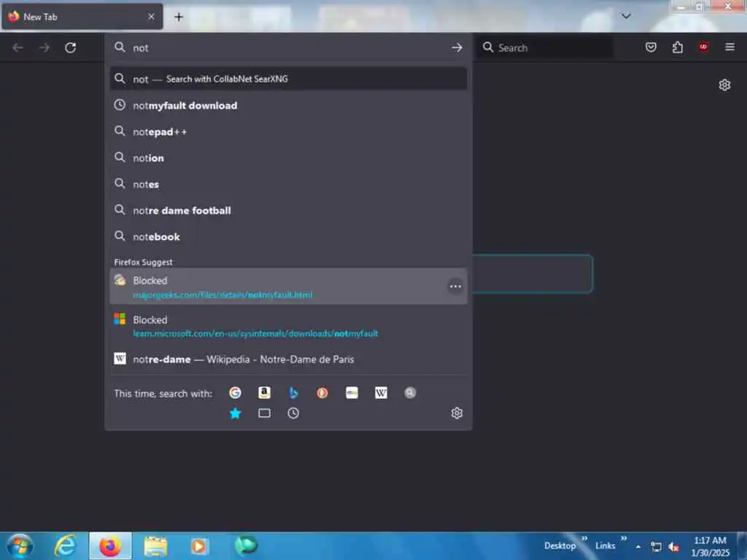Viewport: 747px width, 560px height.
Task: Save to Pocket icon
Action: 651,47
